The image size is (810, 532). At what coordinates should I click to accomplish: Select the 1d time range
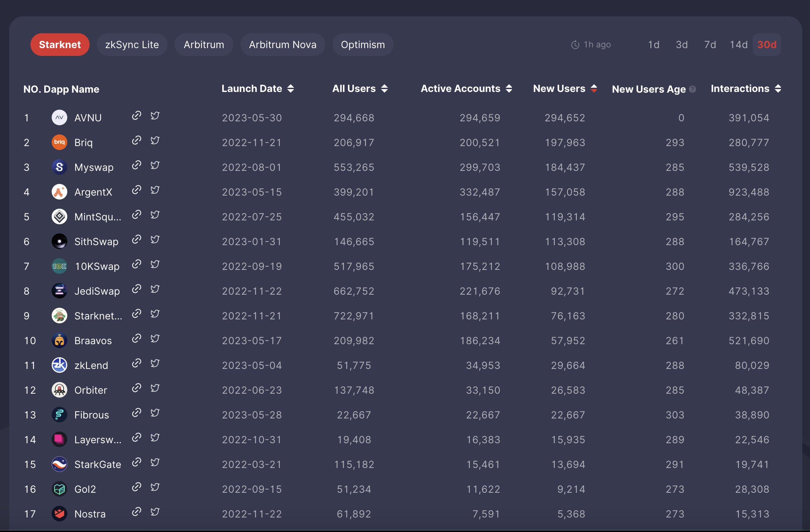pos(654,45)
